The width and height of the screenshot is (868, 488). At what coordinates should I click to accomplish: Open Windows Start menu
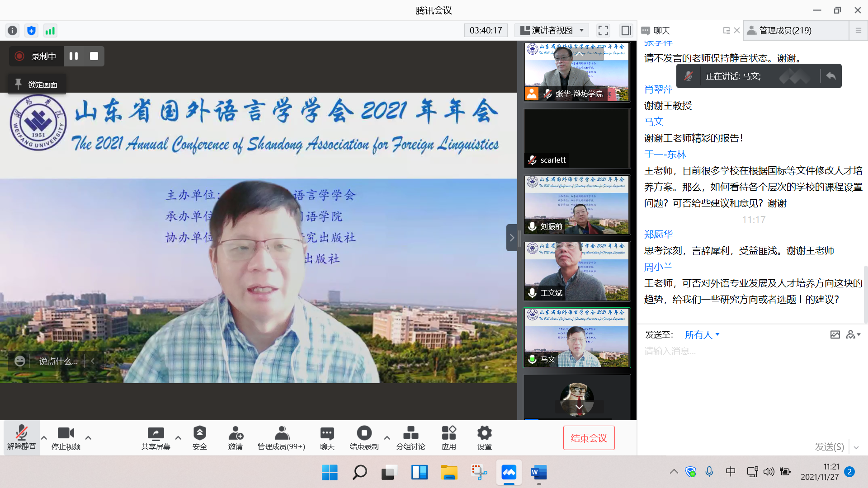point(330,472)
